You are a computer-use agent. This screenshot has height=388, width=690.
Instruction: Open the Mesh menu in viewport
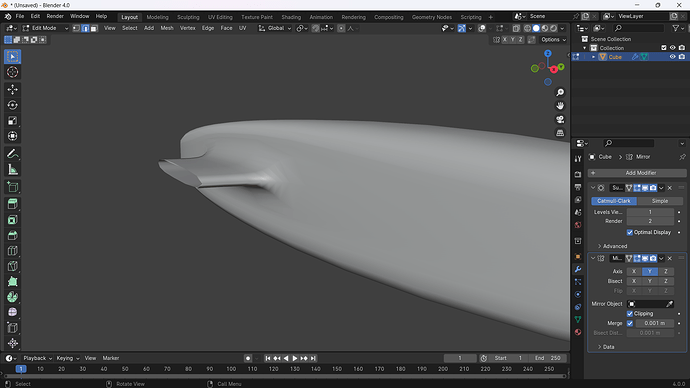tap(167, 28)
